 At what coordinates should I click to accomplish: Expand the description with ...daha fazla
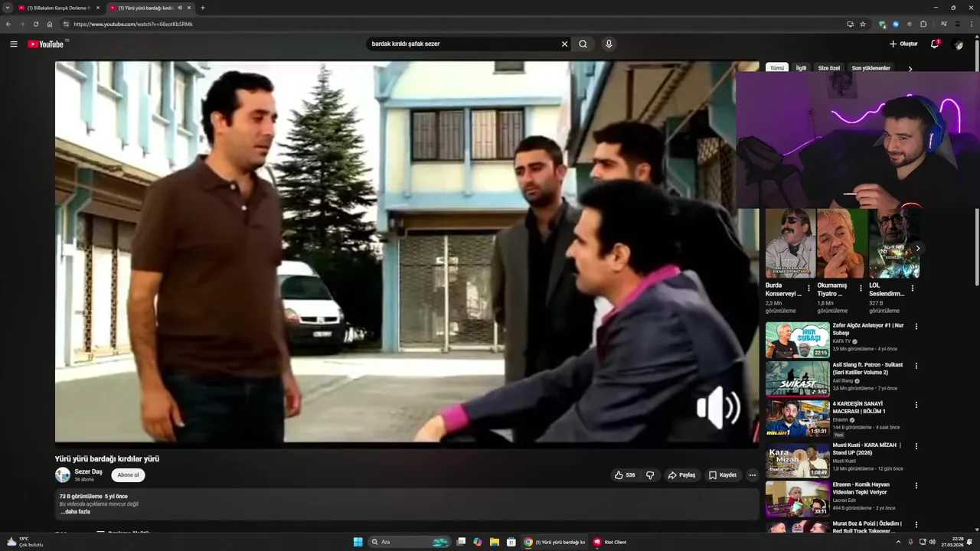(x=76, y=512)
